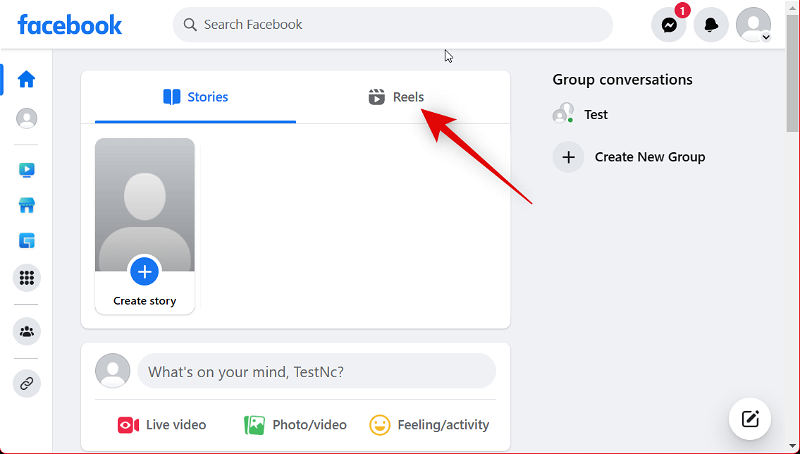Switch to the Reels tab
Image resolution: width=800 pixels, height=454 pixels.
point(396,97)
